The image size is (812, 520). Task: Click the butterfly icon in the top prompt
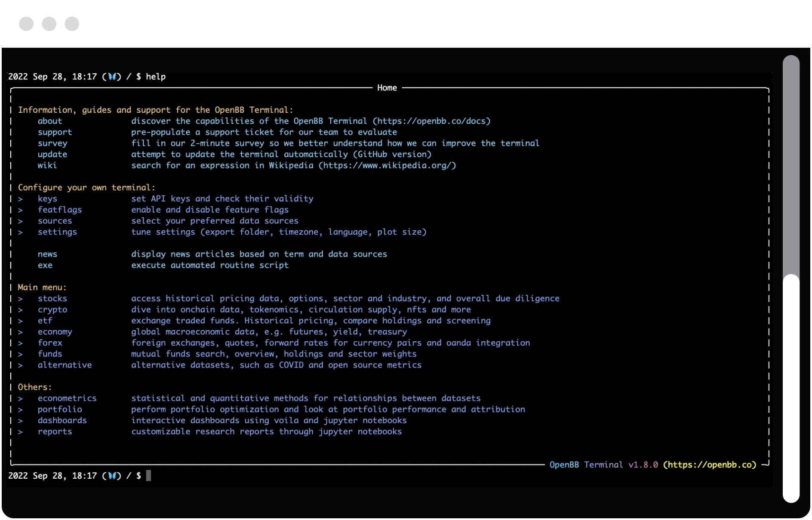pyautogui.click(x=112, y=77)
